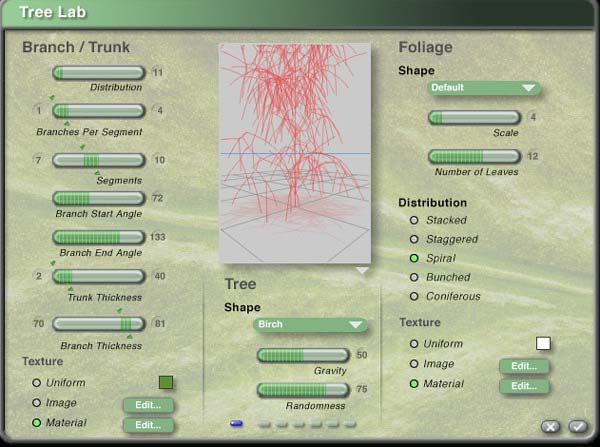The height and width of the screenshot is (447, 600).
Task: Open the Foliage Shape Default dropdown
Action: click(x=484, y=88)
